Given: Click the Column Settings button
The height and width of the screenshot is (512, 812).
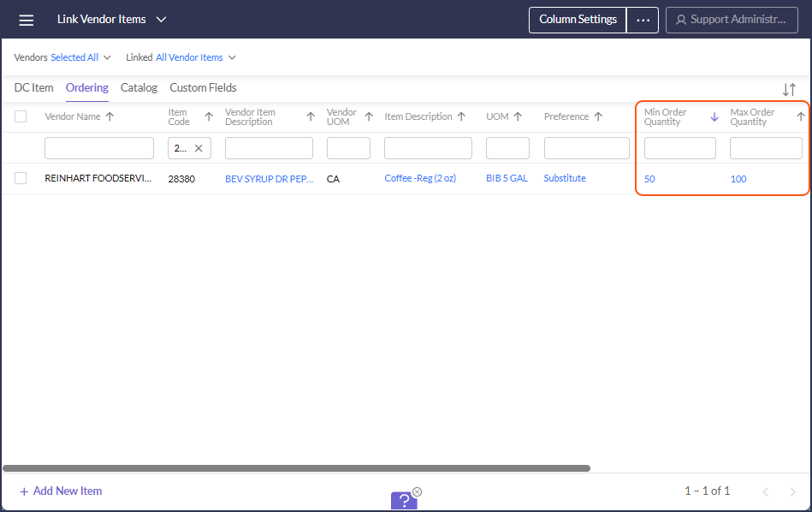Looking at the screenshot, I should tap(578, 20).
